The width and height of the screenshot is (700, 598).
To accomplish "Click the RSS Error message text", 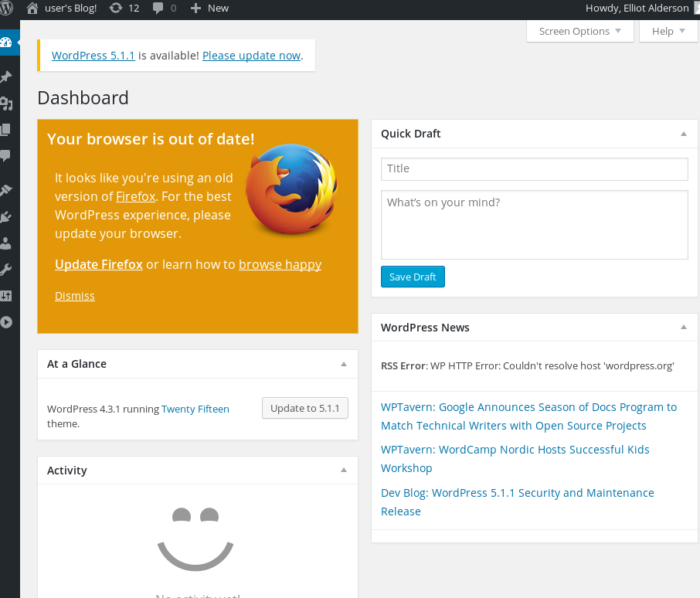I will pos(527,366).
